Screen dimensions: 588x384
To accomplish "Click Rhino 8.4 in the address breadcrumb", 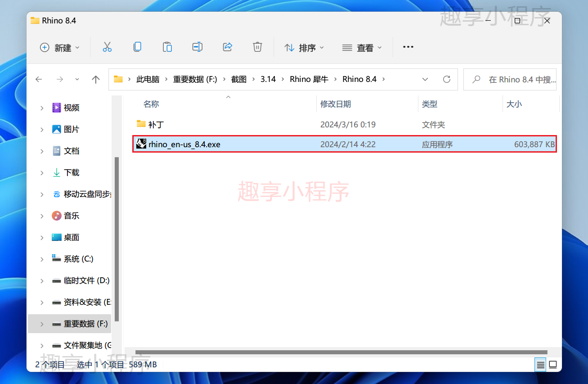I will point(359,79).
